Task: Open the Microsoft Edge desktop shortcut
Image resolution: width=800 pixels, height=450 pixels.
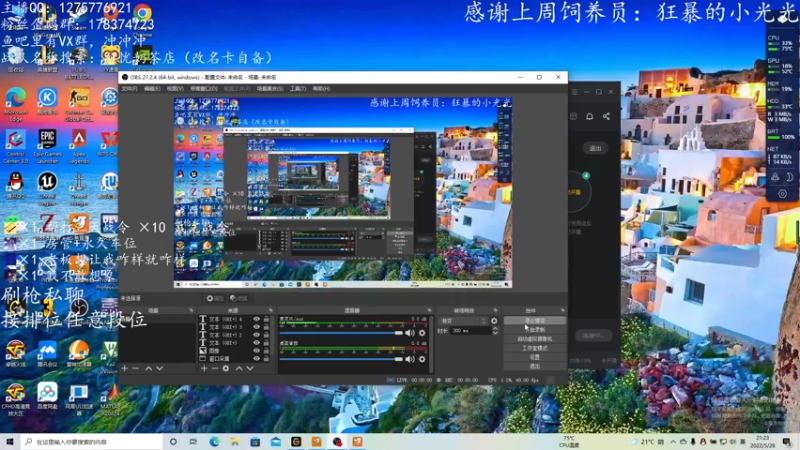Action: coord(16,104)
